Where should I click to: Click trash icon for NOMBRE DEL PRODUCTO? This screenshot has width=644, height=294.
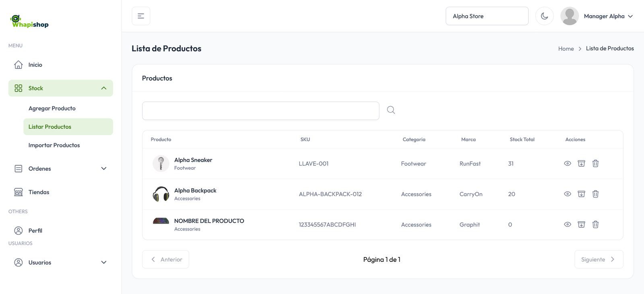click(595, 224)
